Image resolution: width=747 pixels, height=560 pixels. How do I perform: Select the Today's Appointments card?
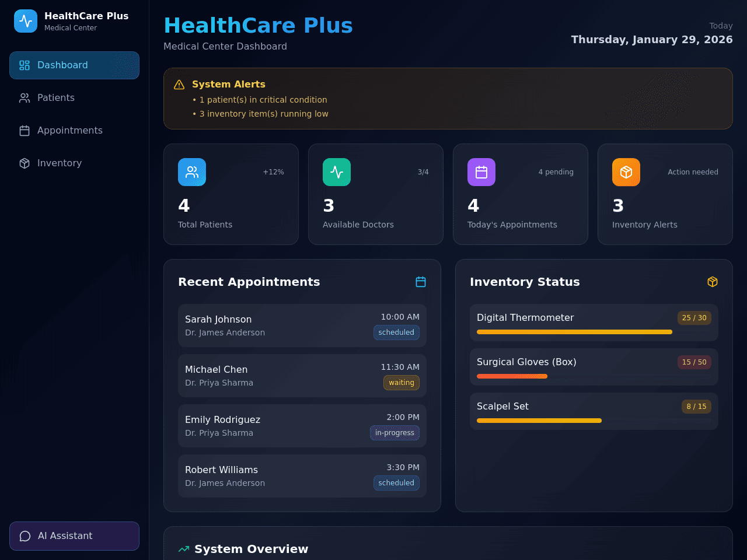(521, 194)
